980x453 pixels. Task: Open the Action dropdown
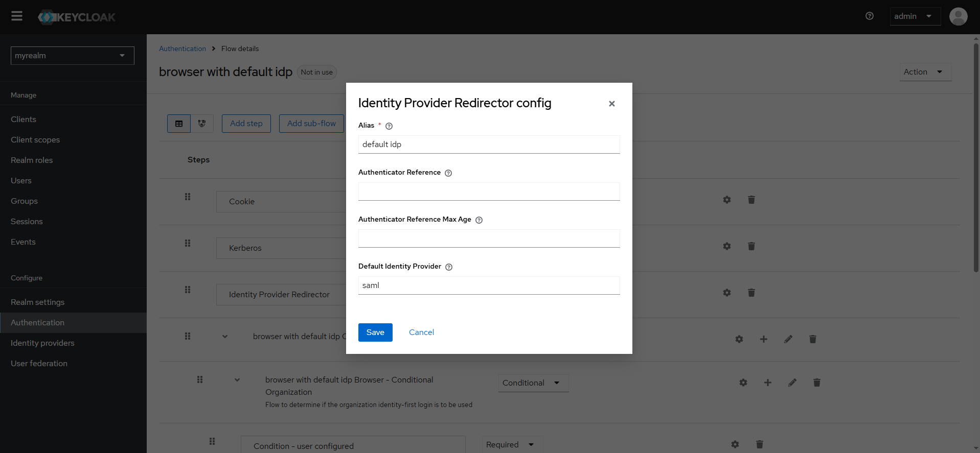pyautogui.click(x=925, y=72)
